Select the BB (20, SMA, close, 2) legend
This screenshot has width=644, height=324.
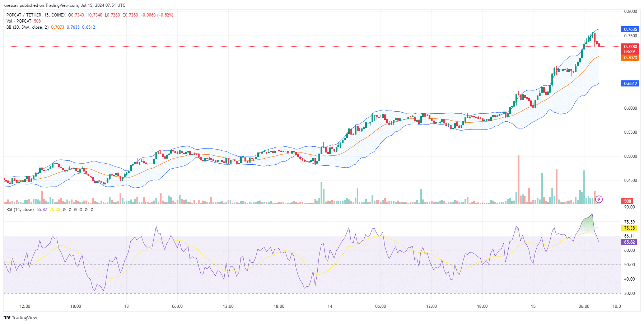[27, 27]
